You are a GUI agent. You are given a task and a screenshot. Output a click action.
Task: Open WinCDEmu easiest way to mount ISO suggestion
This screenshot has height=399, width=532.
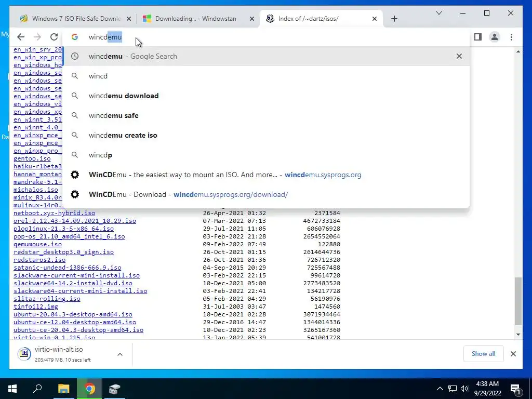coord(266,175)
